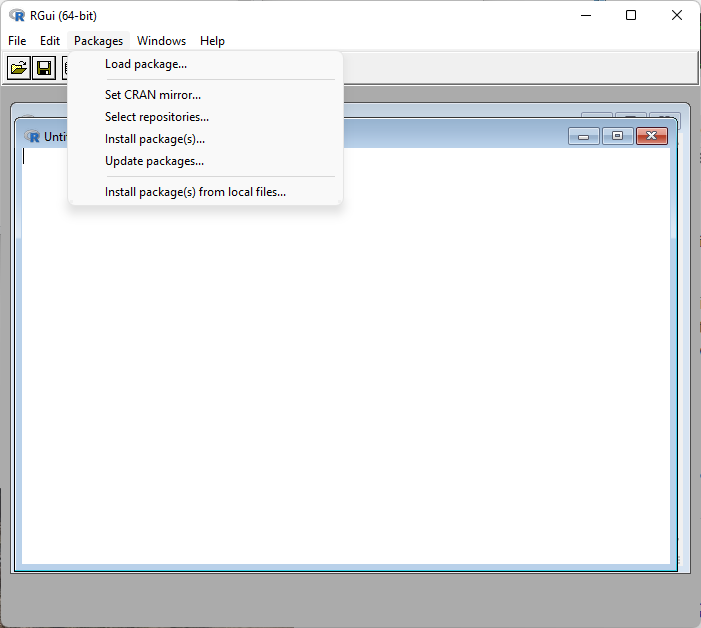This screenshot has width=701, height=628.
Task: Choose Select repositories... entry
Action: tap(206, 117)
